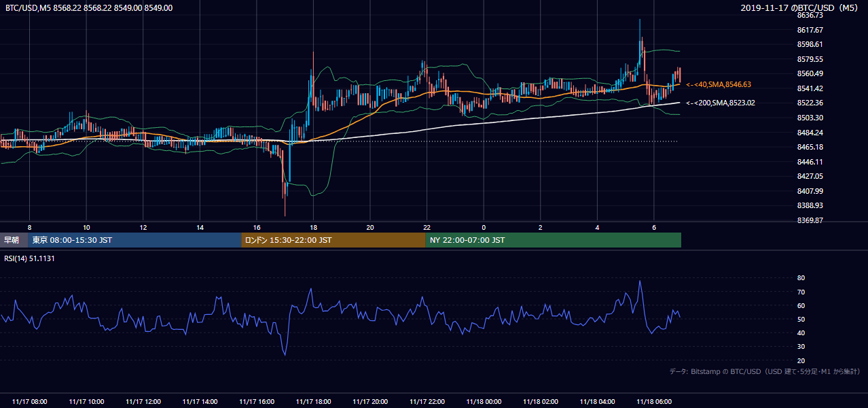This screenshot has width=868, height=408.
Task: Click the '2019-11-17 のBTC/USD (M5)' chart title
Action: (801, 8)
